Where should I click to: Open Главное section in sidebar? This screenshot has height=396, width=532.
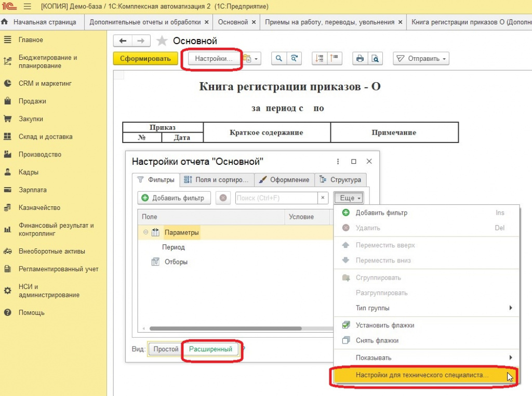tap(31, 39)
